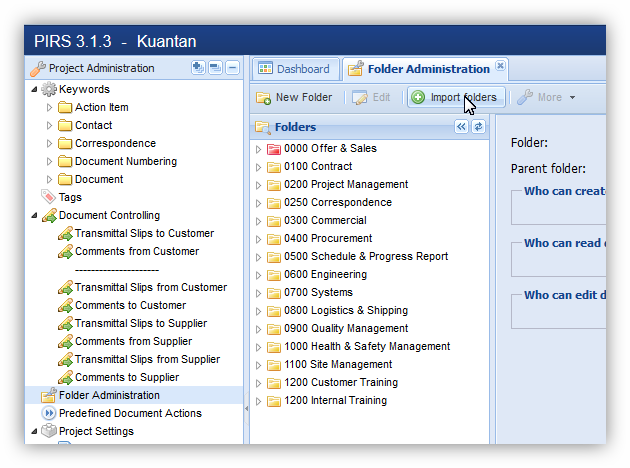
Task: Expand the Action Item keyword node
Action: point(49,107)
